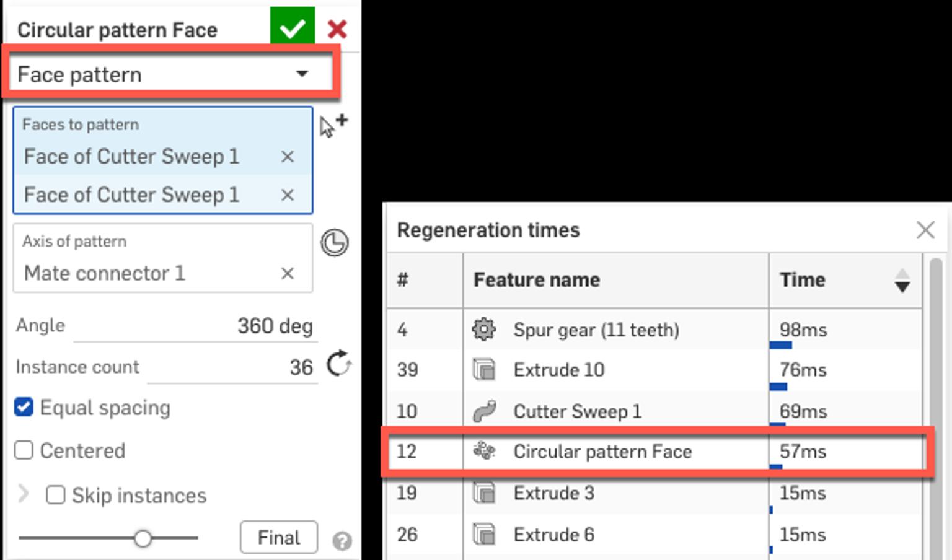Image resolution: width=952 pixels, height=560 pixels.
Task: Click the feature rollback slider handle
Action: 144,538
